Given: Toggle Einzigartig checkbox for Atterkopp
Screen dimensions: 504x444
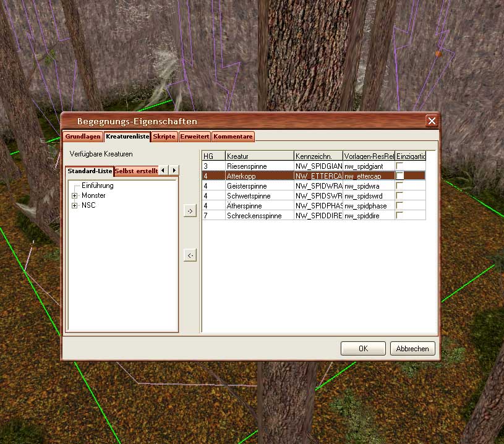Looking at the screenshot, I should point(399,176).
